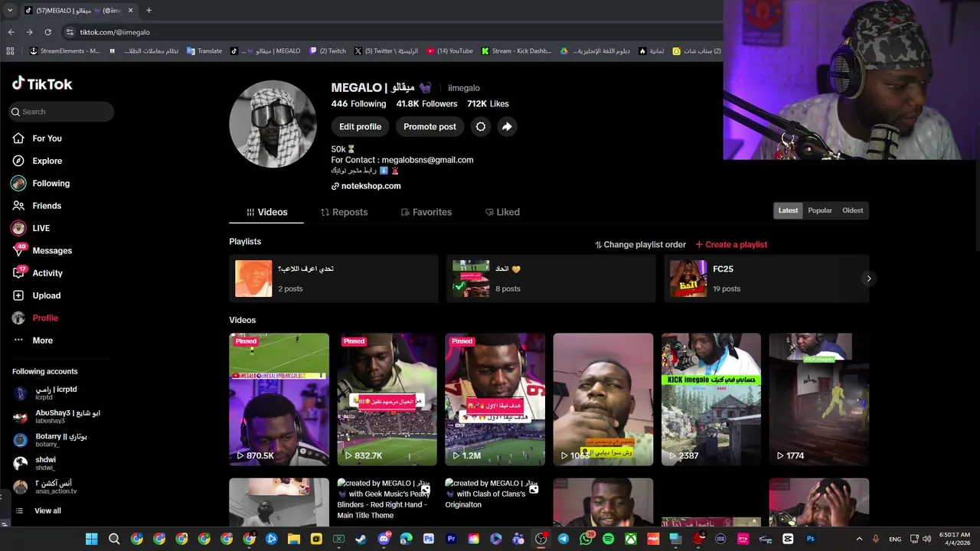Open the (2) Twitch bookmark
The height and width of the screenshot is (551, 980).
tap(328, 51)
